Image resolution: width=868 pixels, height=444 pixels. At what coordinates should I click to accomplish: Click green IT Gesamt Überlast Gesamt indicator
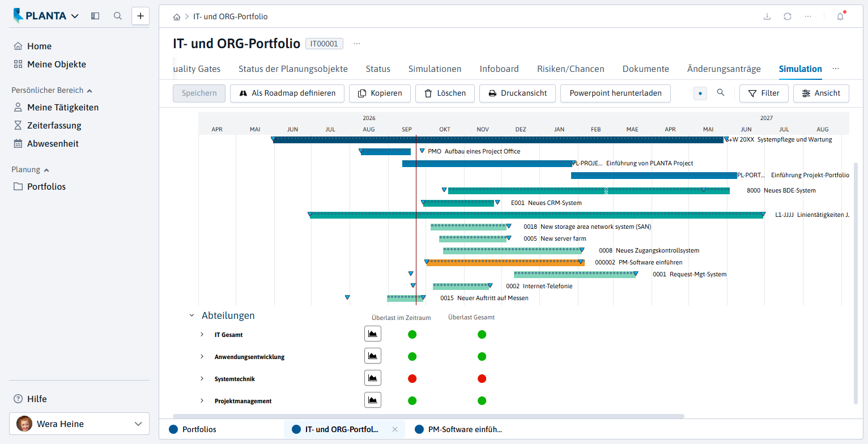point(482,334)
